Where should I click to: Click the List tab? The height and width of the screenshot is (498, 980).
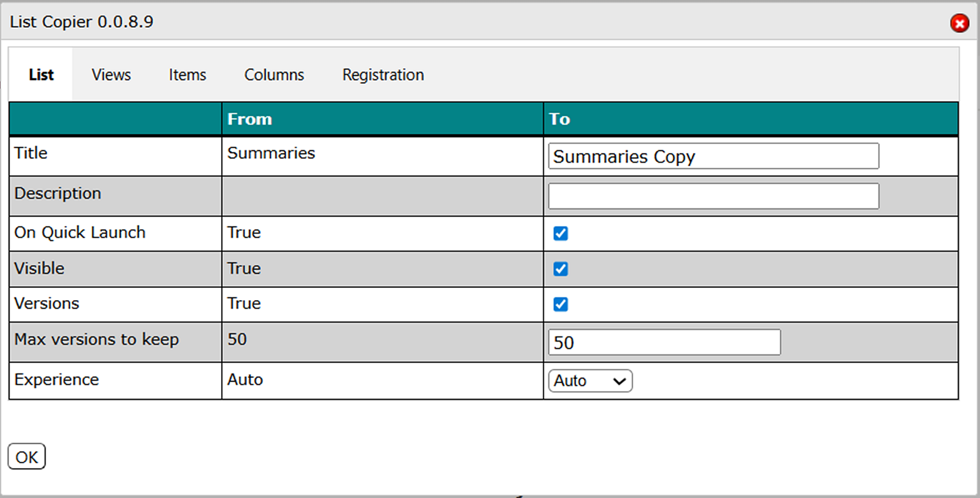(41, 75)
